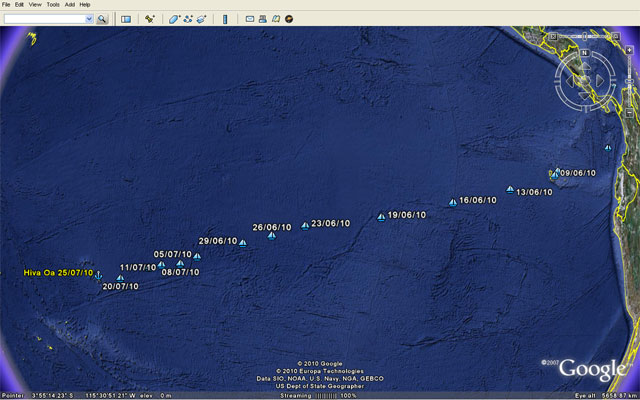Click the horizontal tilt slider handle
Viewport: 640px width, 400px height.
[584, 36]
